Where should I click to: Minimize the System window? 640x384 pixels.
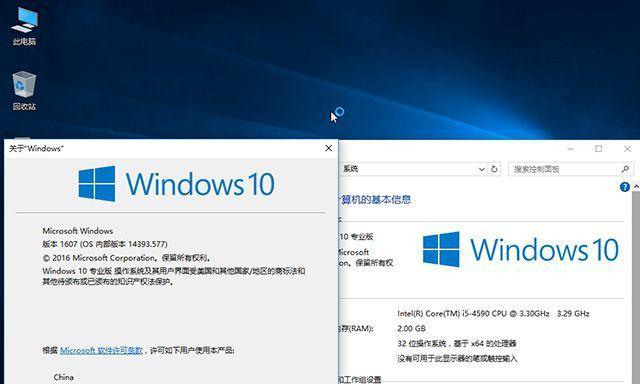tap(571, 149)
